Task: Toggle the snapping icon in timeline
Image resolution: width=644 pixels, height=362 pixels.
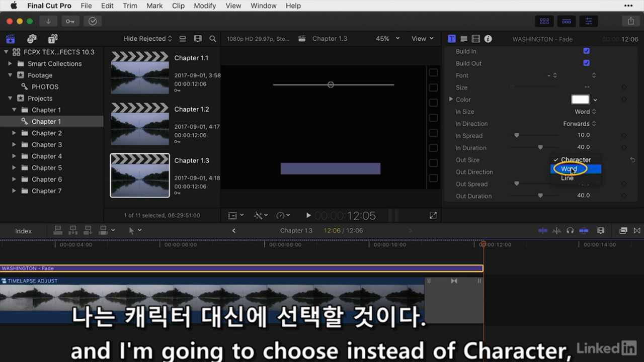Action: 584,231
